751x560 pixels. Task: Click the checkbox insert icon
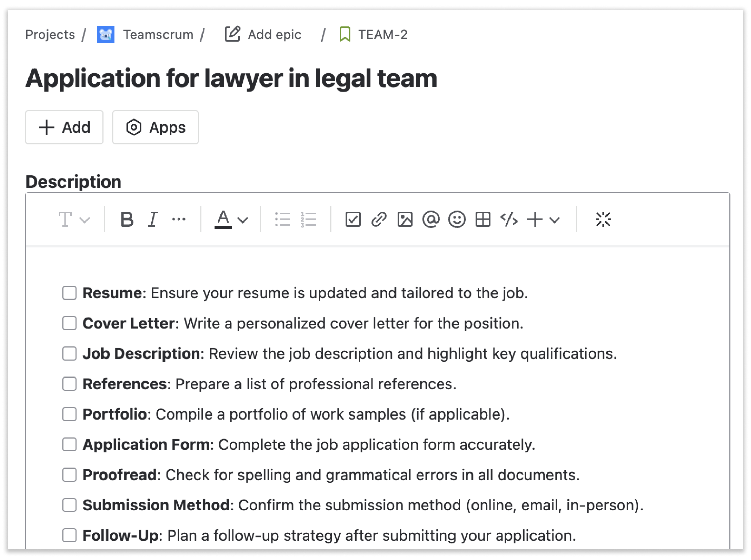coord(353,219)
